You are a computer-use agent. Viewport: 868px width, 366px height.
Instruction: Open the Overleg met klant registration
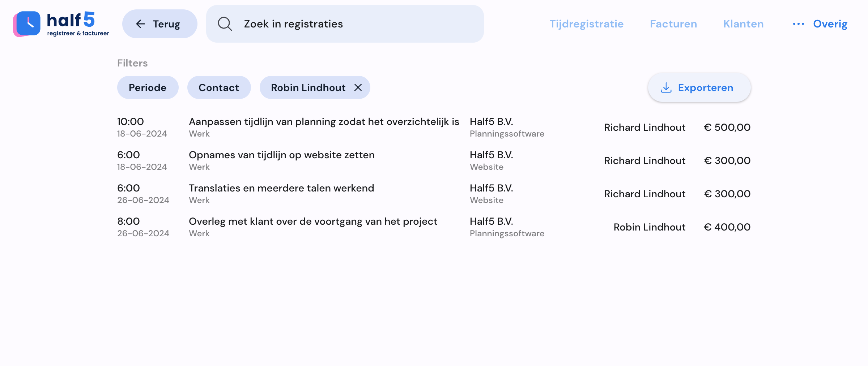coord(434,227)
